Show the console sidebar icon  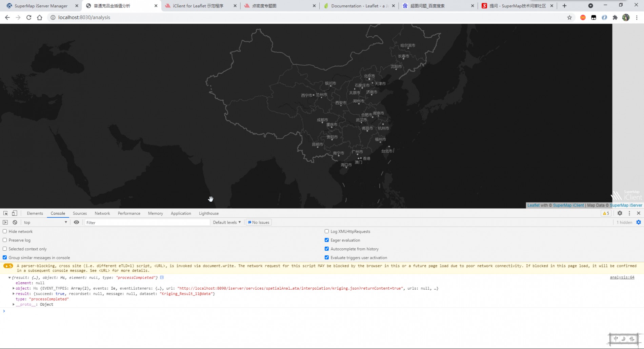click(5, 222)
